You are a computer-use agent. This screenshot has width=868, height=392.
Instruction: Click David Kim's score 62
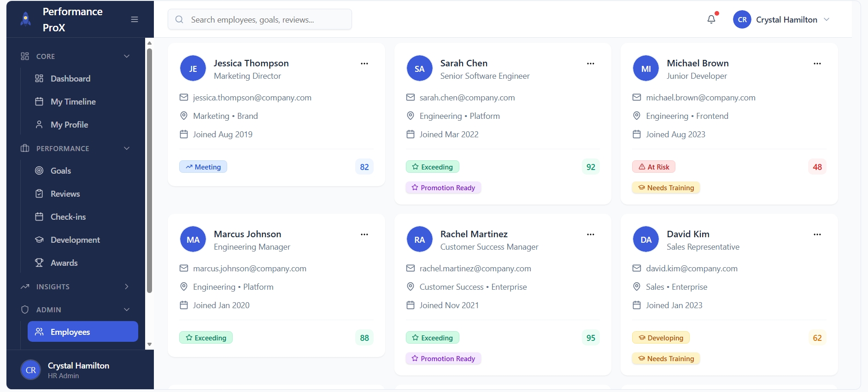[817, 338]
